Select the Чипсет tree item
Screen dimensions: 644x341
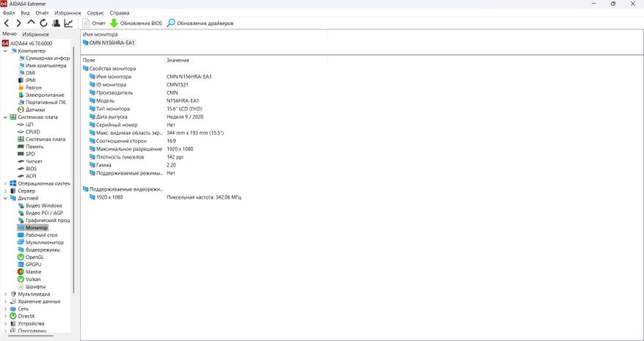30,161
